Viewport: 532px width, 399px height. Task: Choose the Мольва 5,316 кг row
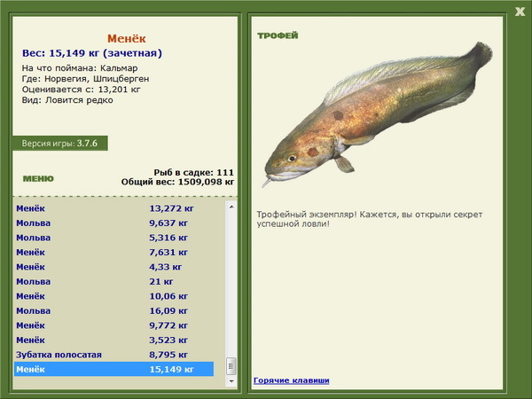pos(113,238)
